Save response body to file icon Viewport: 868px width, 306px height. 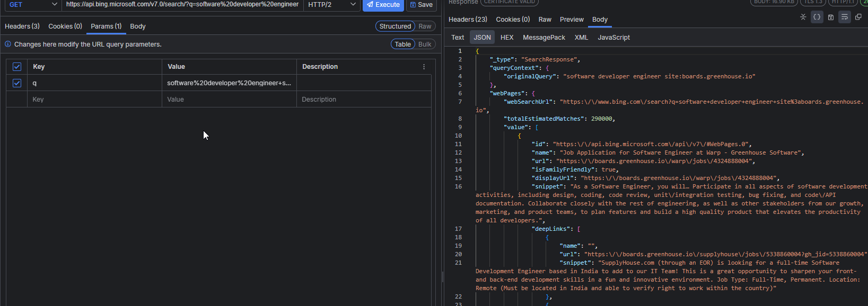pyautogui.click(x=830, y=17)
